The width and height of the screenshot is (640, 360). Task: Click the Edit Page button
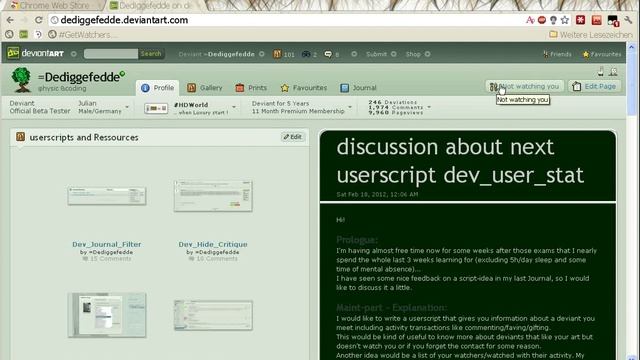[x=594, y=87]
